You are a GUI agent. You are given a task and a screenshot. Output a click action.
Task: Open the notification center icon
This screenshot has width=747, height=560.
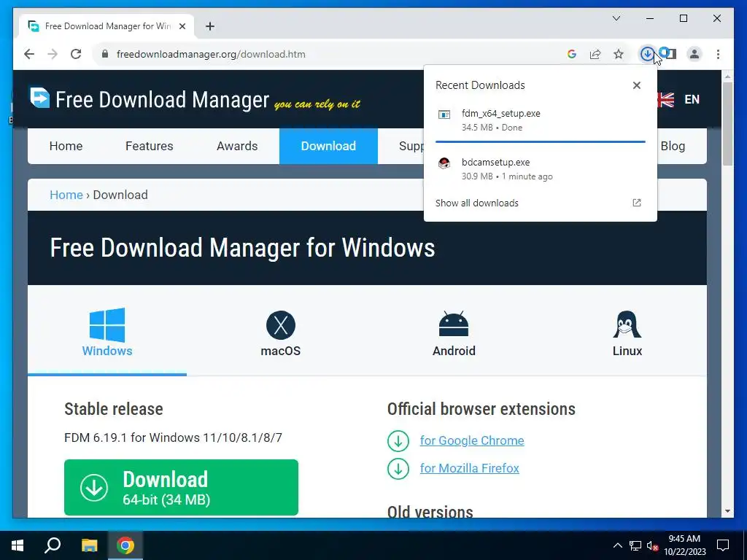click(x=723, y=545)
